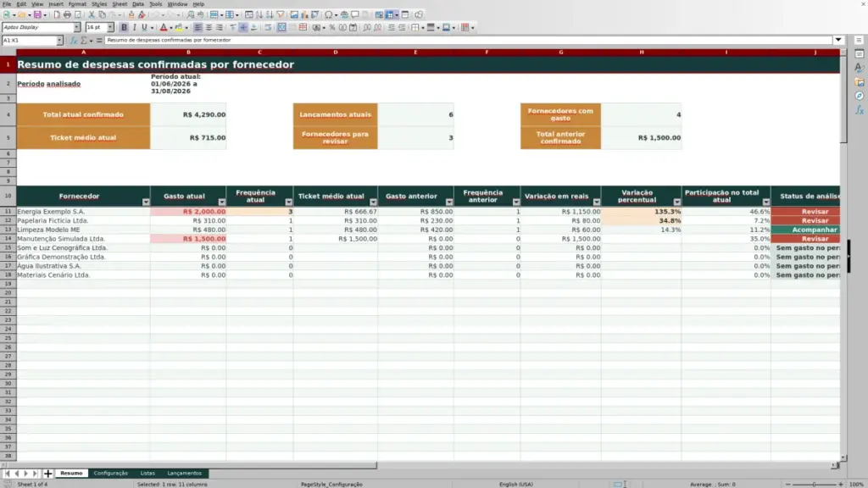The height and width of the screenshot is (488, 868).
Task: Click the Format as Percent icon
Action: [332, 28]
